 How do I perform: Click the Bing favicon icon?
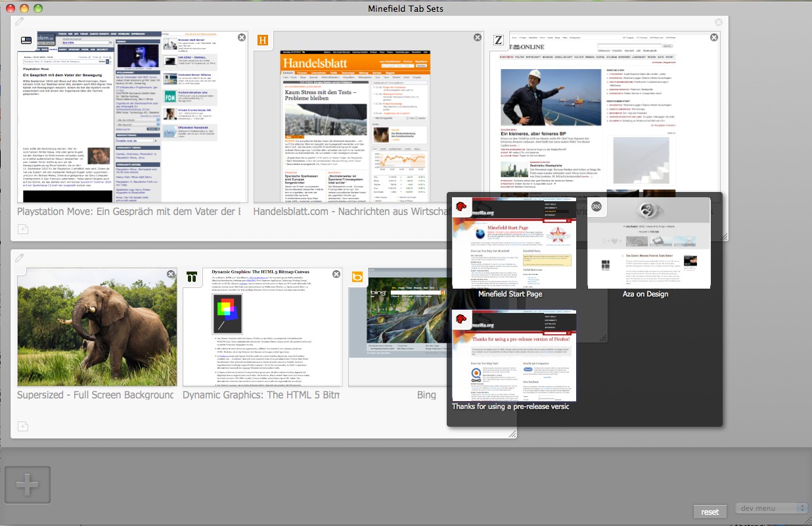click(357, 277)
